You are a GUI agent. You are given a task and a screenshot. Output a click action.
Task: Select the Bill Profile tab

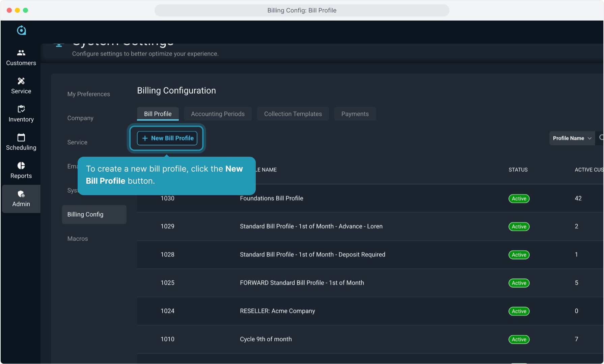click(x=158, y=114)
